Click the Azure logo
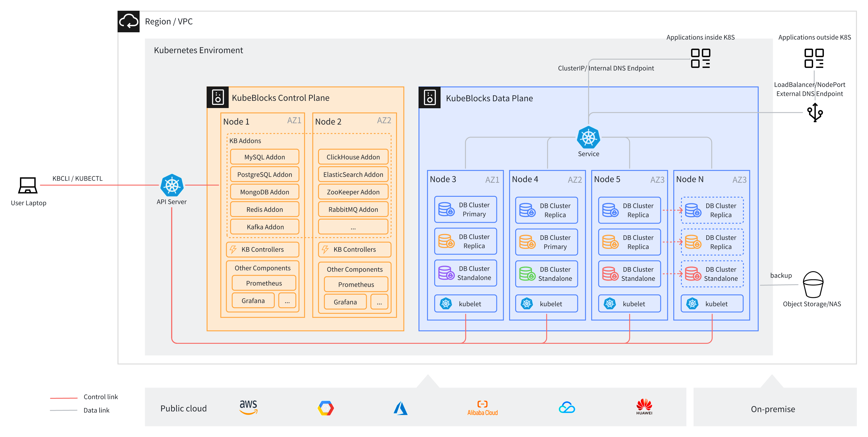Screen dimensions: 868x437 pyautogui.click(x=401, y=408)
